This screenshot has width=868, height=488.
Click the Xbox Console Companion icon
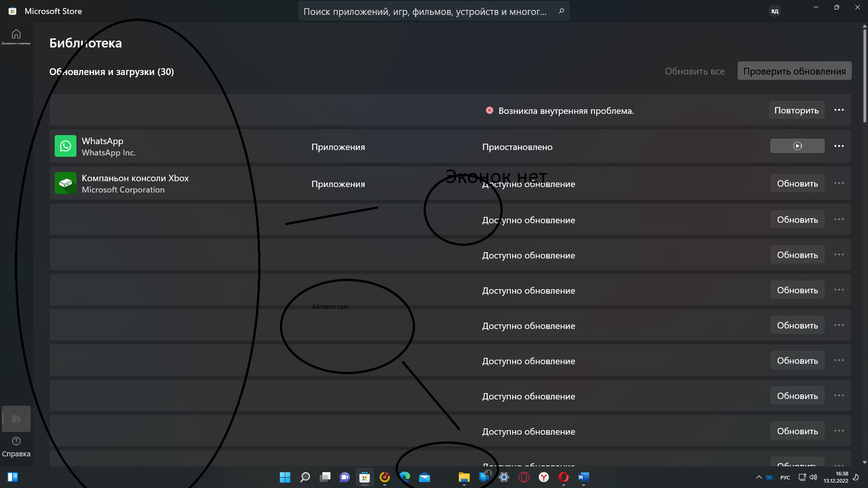pyautogui.click(x=65, y=183)
